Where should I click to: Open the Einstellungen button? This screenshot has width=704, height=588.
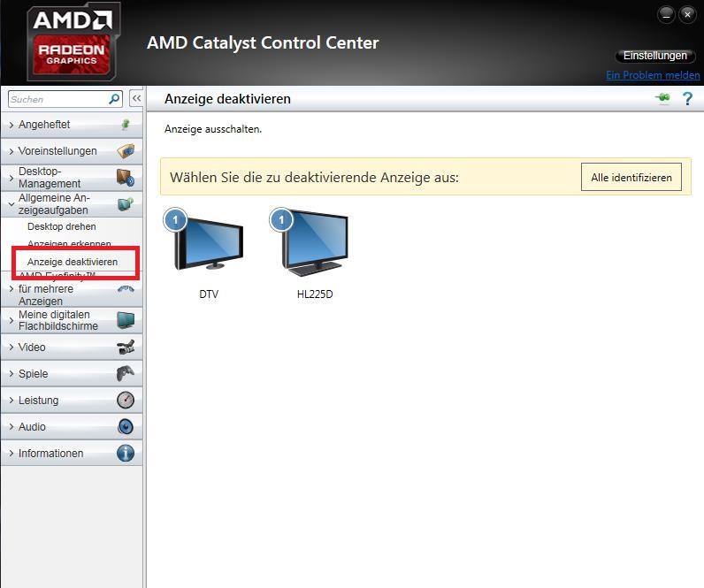point(655,56)
